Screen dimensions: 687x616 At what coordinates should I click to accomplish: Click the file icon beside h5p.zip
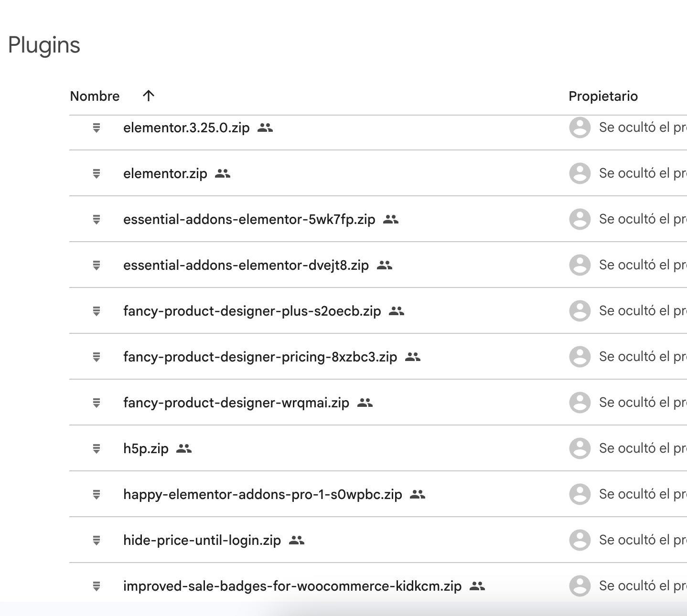[97, 449]
